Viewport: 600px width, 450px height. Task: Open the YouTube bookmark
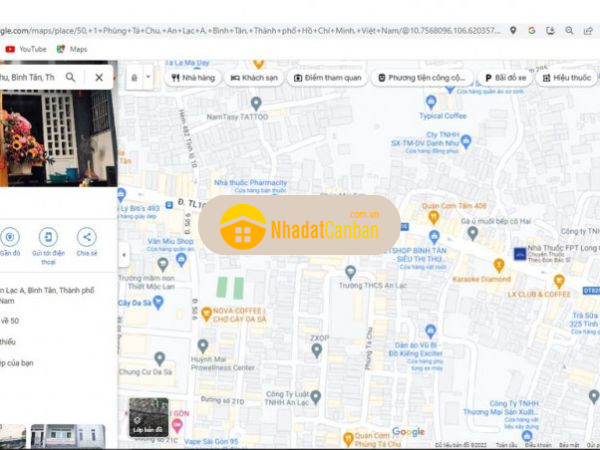26,48
